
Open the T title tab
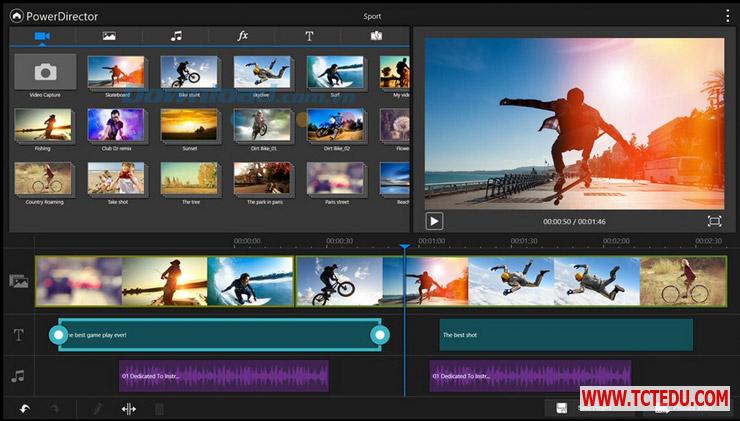309,36
